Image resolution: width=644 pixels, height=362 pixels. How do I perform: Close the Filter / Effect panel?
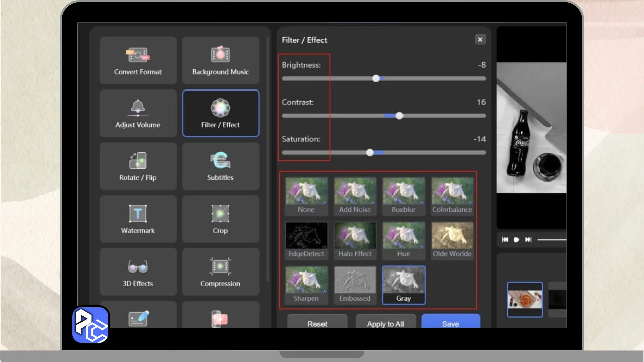480,40
